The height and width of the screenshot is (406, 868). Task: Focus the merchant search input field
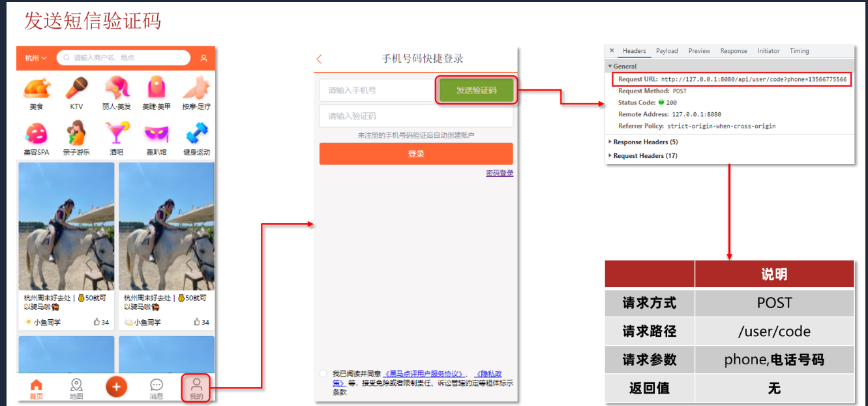(x=125, y=58)
